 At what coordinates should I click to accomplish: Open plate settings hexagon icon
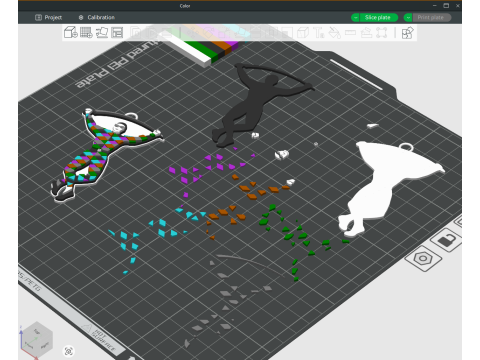423,258
